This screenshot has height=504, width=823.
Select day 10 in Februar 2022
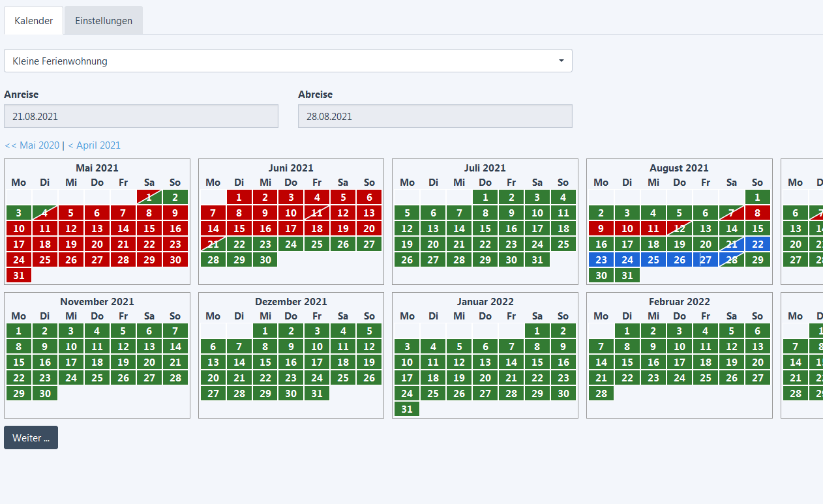pos(680,346)
